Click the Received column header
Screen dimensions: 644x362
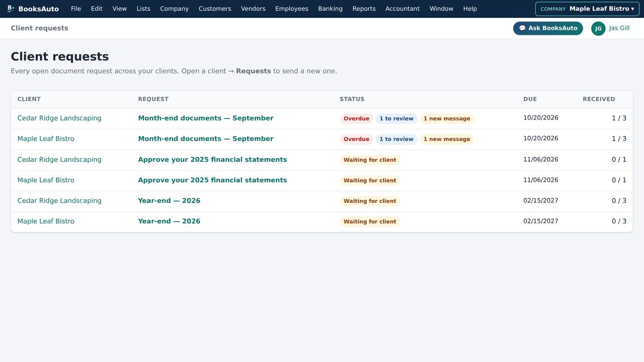point(599,99)
